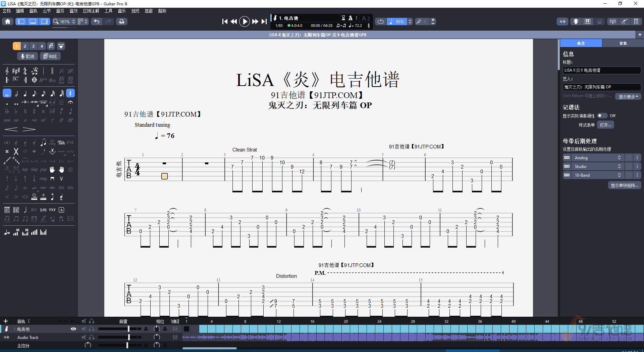The width and height of the screenshot is (644, 352).
Task: Show the fretboard view
Action: click(x=576, y=21)
